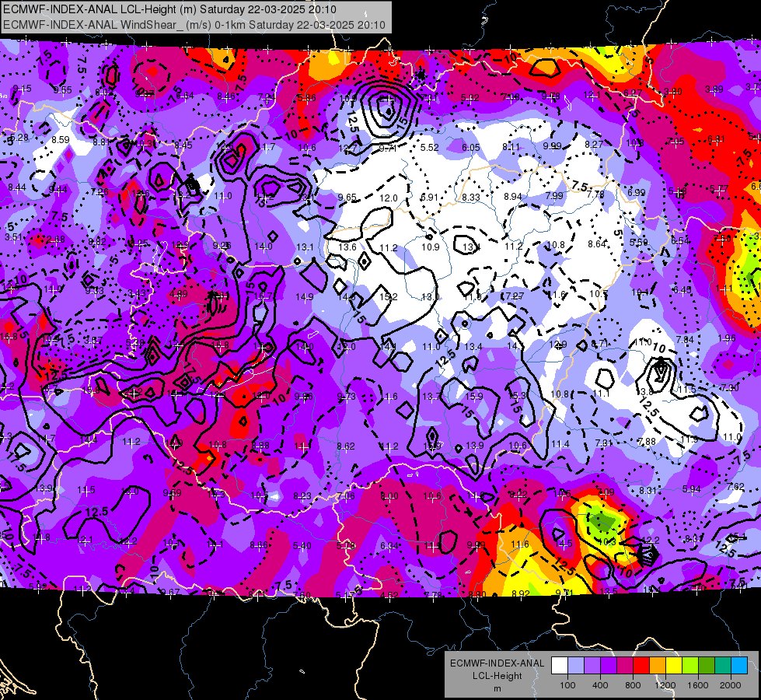
Task: Click the WindShear_ (m/s) 0-1km header line
Action: [194, 25]
